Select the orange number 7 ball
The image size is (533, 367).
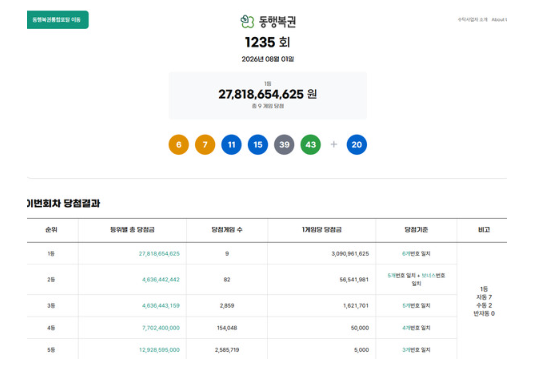click(x=205, y=145)
